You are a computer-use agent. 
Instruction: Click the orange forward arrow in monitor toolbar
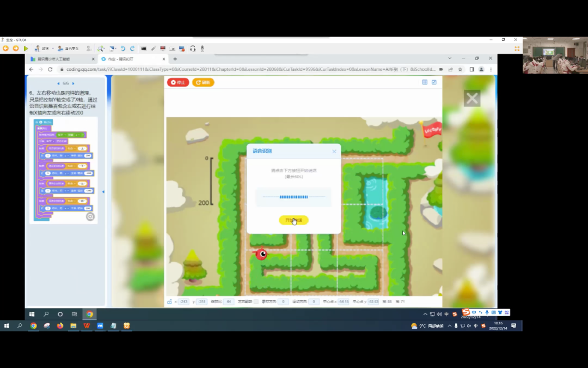pos(16,49)
